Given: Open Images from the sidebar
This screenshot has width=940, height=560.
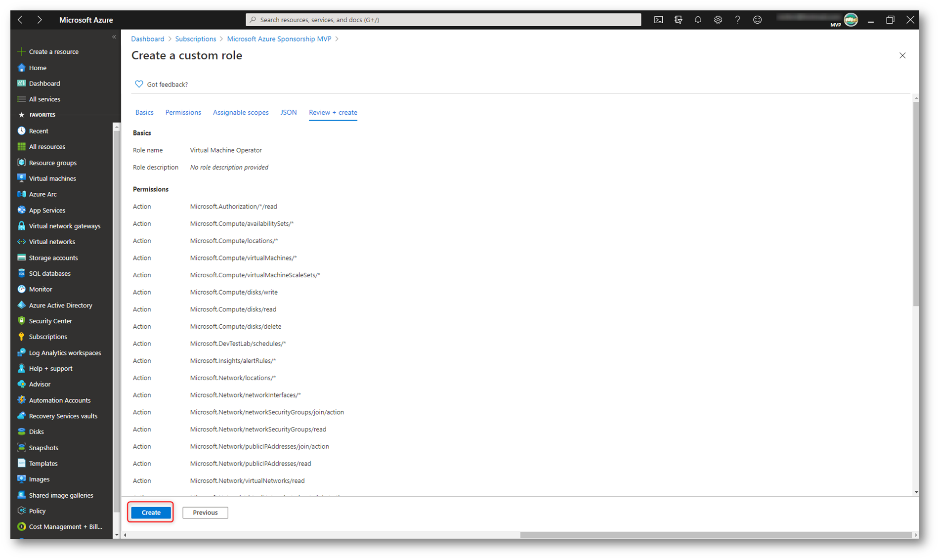Looking at the screenshot, I should click(x=40, y=479).
